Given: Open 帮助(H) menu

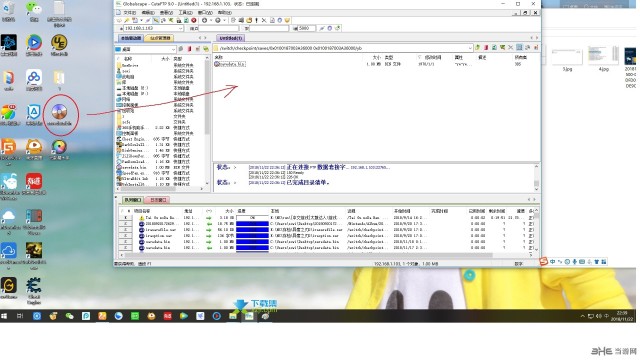Looking at the screenshot, I should pyautogui.click(x=225, y=13).
